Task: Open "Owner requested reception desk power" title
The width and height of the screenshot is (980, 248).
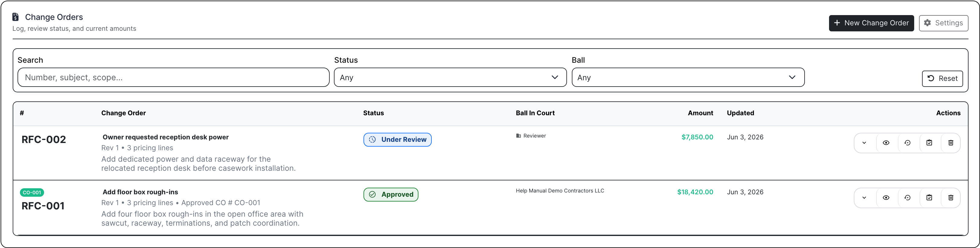Action: (x=165, y=137)
